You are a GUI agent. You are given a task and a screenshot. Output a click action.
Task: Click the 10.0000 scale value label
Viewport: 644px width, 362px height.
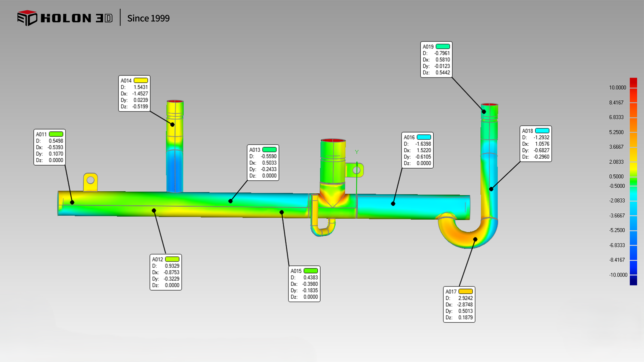[x=617, y=87]
